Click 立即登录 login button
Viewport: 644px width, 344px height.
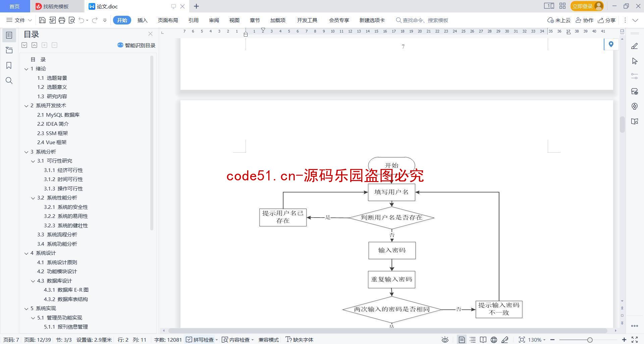[x=587, y=6]
